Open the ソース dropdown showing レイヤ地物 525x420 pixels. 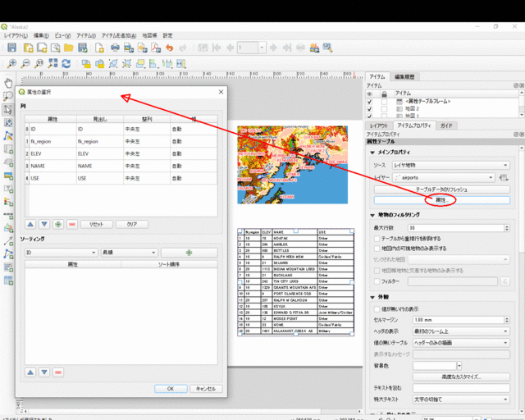[451, 164]
